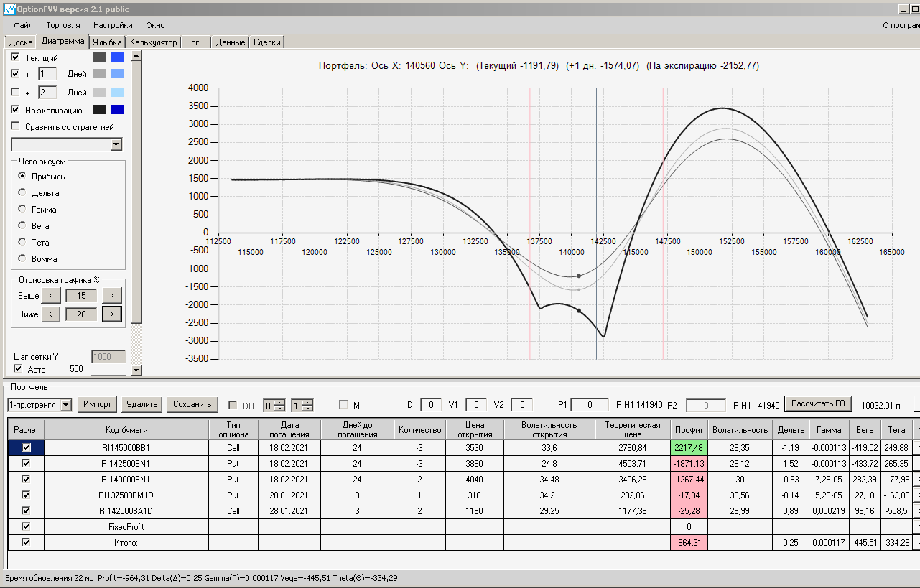The image size is (920, 588).
Task: Click the Удалить button
Action: [x=142, y=404]
